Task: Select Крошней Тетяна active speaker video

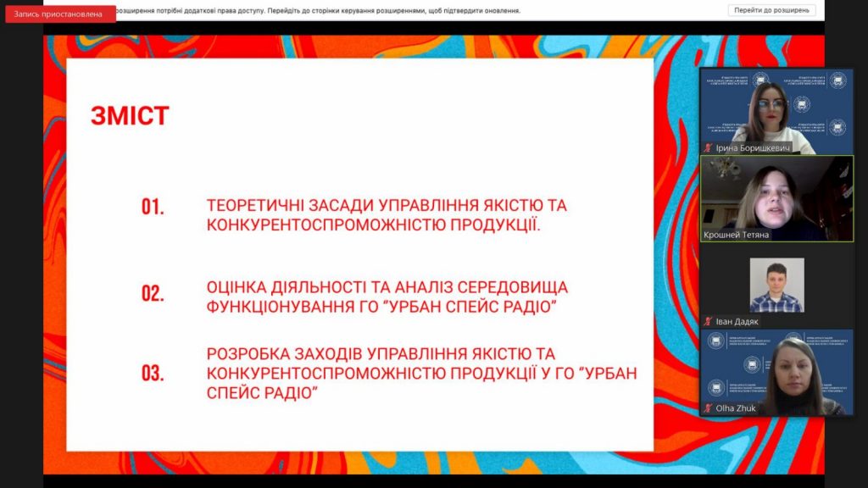Action: pos(776,198)
